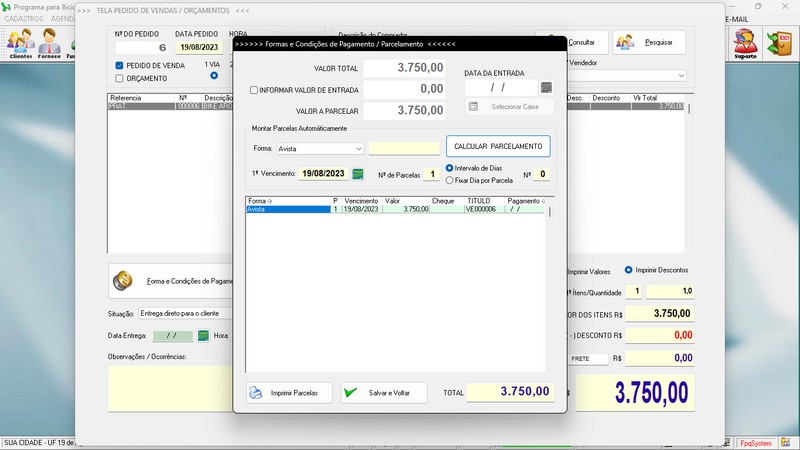This screenshot has height=450, width=800.
Task: Expand the Forma payment dropdown
Action: coord(358,149)
